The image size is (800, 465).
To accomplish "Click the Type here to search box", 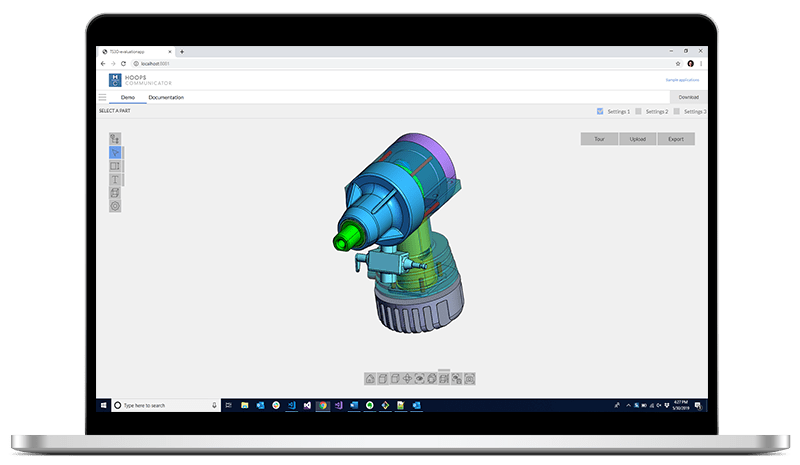I will (166, 405).
